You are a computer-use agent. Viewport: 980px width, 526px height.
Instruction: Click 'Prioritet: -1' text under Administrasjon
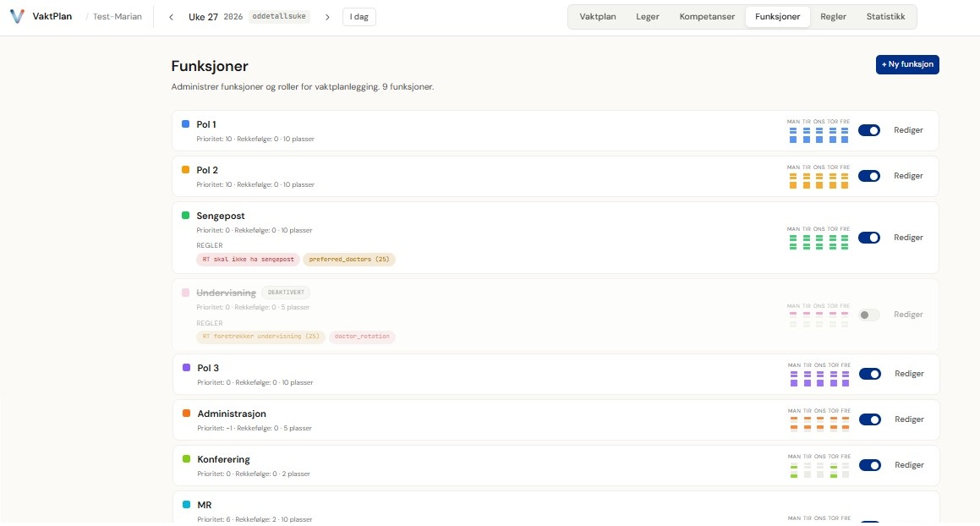pos(215,429)
